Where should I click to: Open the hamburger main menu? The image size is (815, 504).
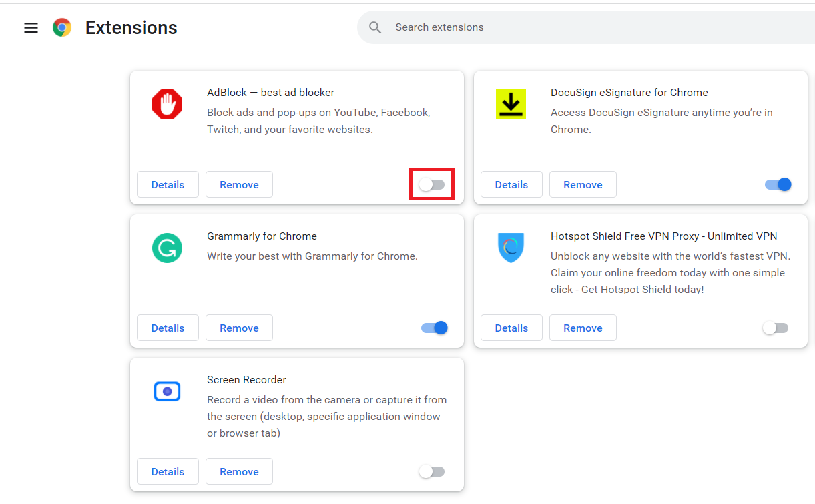click(31, 27)
